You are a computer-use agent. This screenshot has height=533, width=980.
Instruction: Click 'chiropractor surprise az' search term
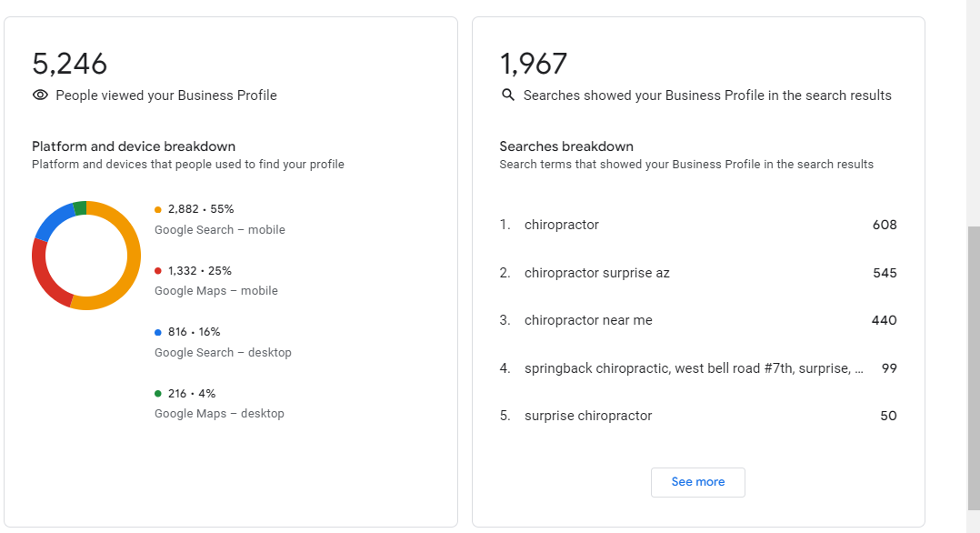pyautogui.click(x=596, y=273)
